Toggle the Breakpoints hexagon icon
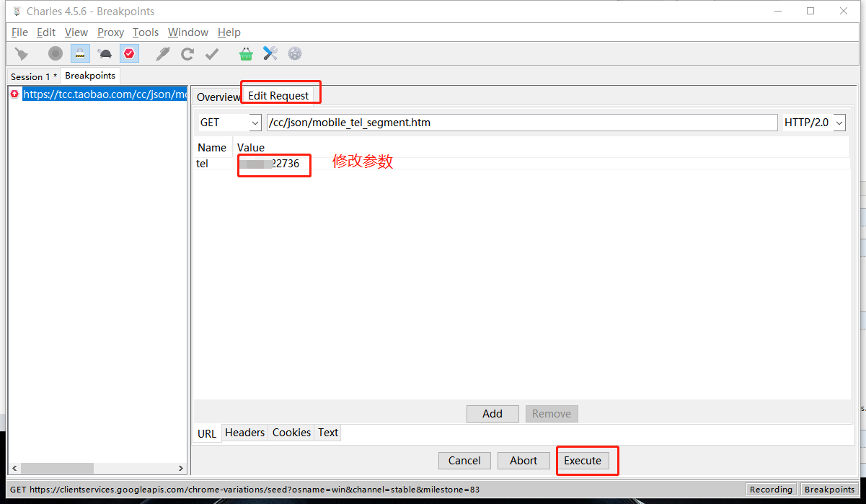 [129, 53]
